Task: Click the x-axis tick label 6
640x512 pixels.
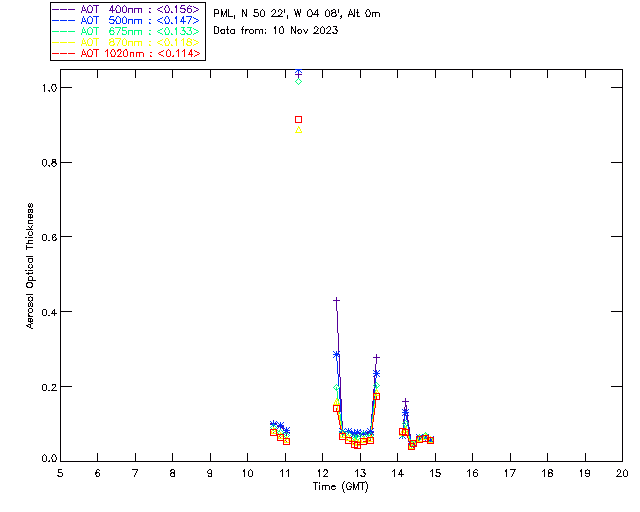Action: click(98, 473)
